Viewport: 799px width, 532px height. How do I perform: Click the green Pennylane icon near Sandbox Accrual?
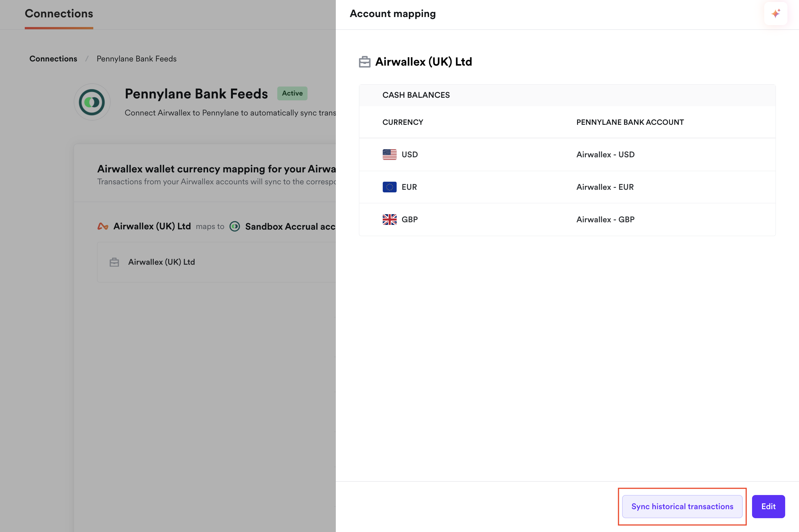pyautogui.click(x=234, y=226)
